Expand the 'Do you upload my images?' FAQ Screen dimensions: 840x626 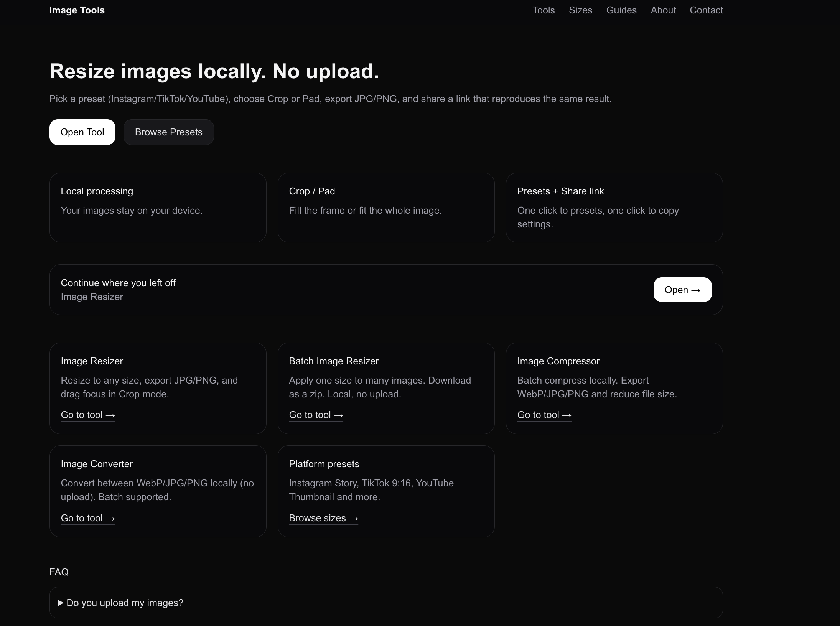click(125, 603)
